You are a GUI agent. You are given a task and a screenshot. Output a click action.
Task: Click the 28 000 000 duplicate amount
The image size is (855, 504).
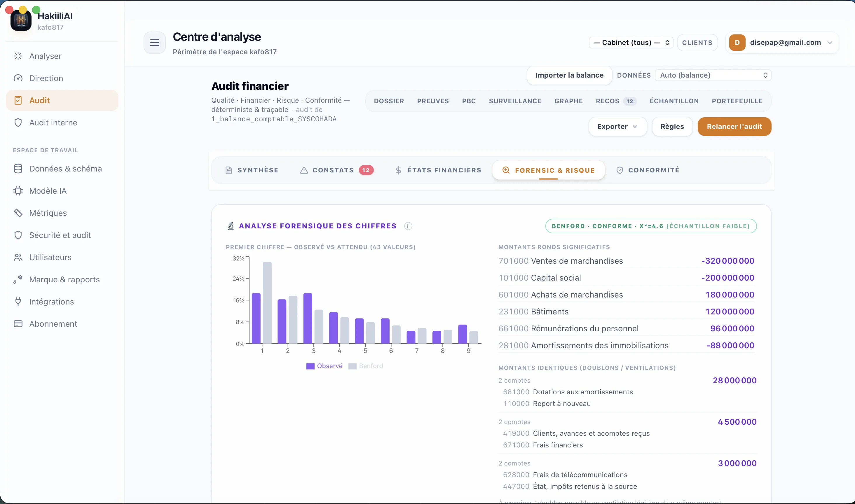(734, 380)
